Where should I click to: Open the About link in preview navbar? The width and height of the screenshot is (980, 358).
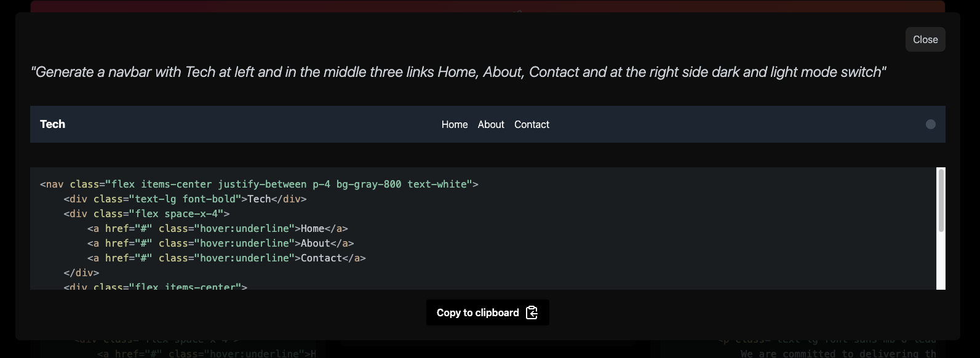[491, 124]
